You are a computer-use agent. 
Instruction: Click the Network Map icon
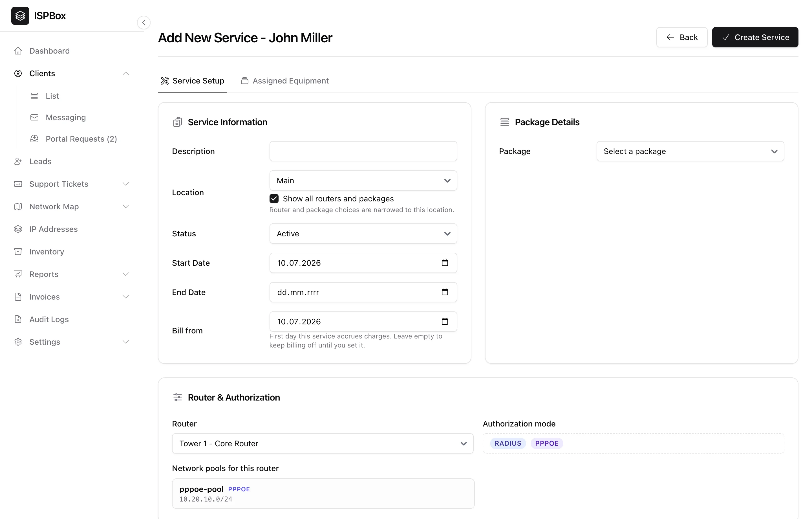18,206
